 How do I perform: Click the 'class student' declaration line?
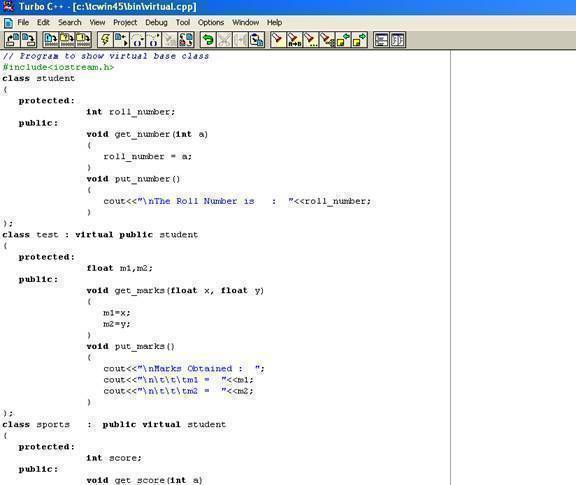coord(39,78)
